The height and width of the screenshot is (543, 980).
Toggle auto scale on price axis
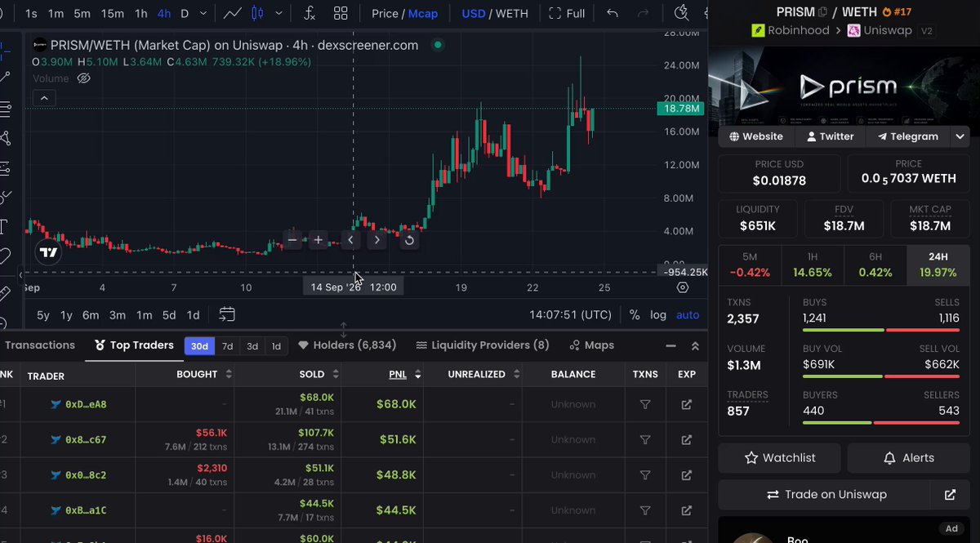pos(688,314)
